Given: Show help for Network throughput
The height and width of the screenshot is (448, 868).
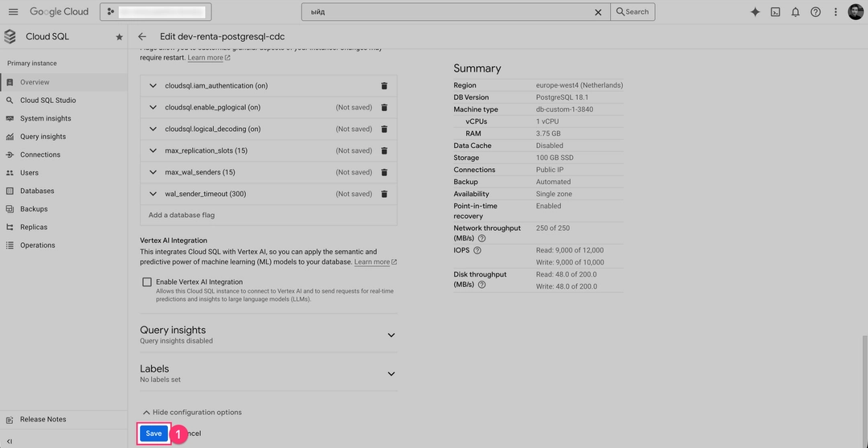Looking at the screenshot, I should [482, 239].
